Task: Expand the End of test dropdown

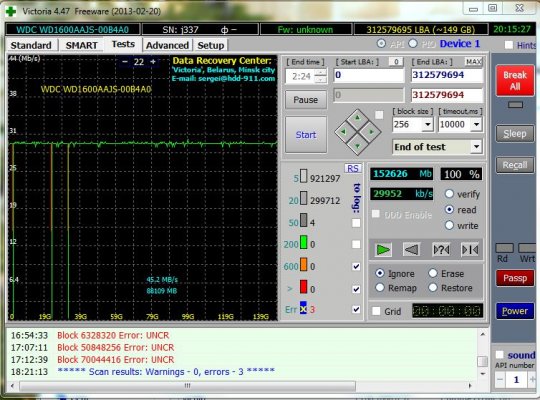Action: pos(476,147)
